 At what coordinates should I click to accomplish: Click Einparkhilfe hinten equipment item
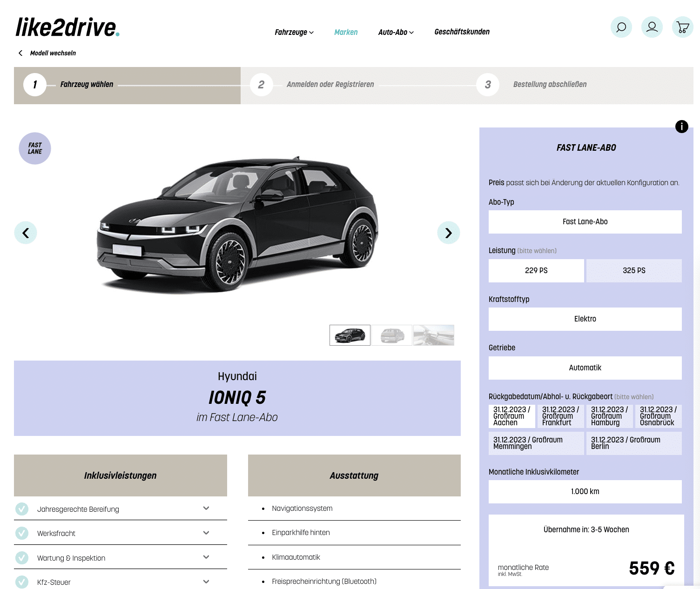[x=301, y=533]
